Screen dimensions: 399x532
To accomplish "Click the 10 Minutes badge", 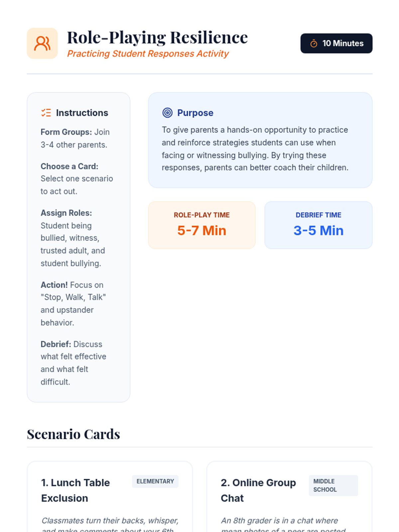I will pyautogui.click(x=336, y=43).
